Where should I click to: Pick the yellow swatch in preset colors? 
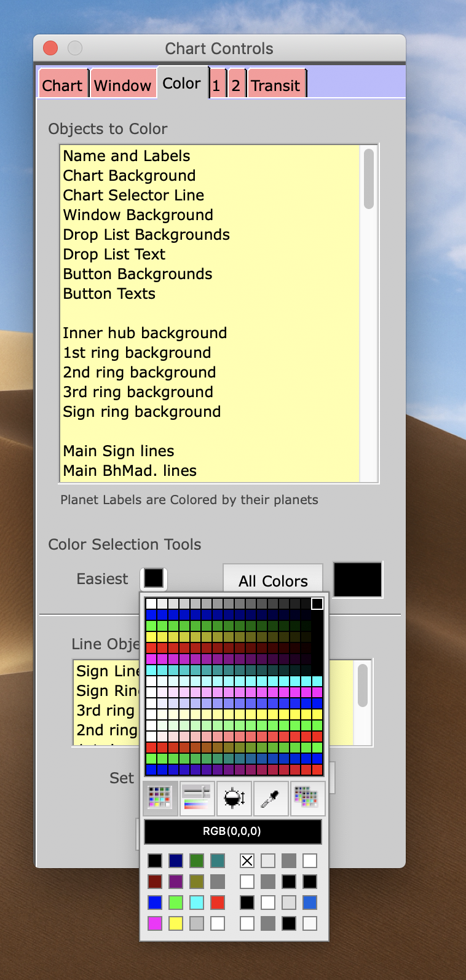176,923
